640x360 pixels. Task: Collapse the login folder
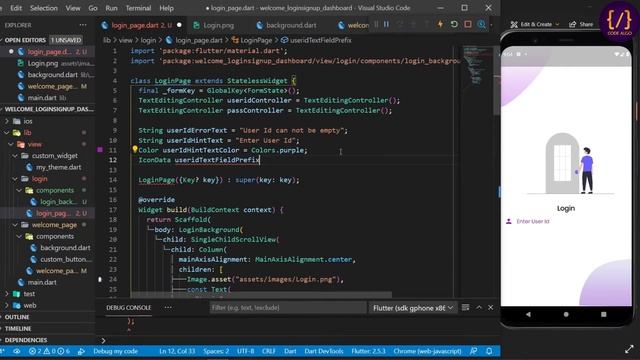pos(15,179)
